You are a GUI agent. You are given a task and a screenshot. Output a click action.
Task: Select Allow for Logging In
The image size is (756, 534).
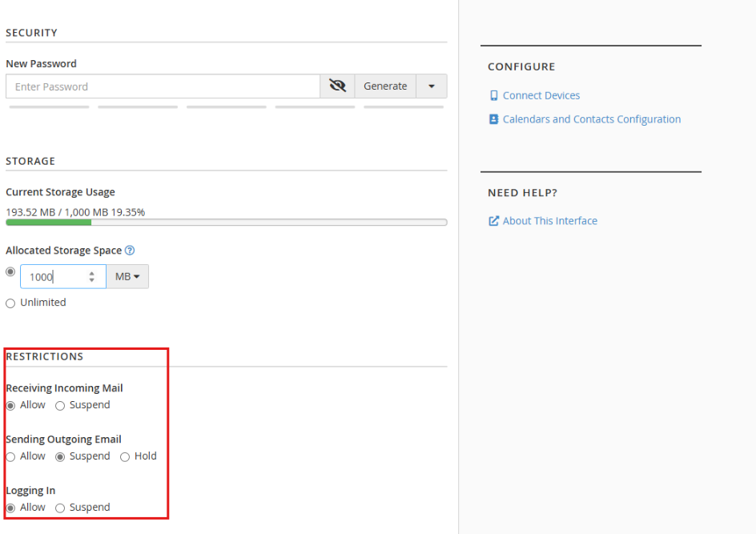coord(10,508)
